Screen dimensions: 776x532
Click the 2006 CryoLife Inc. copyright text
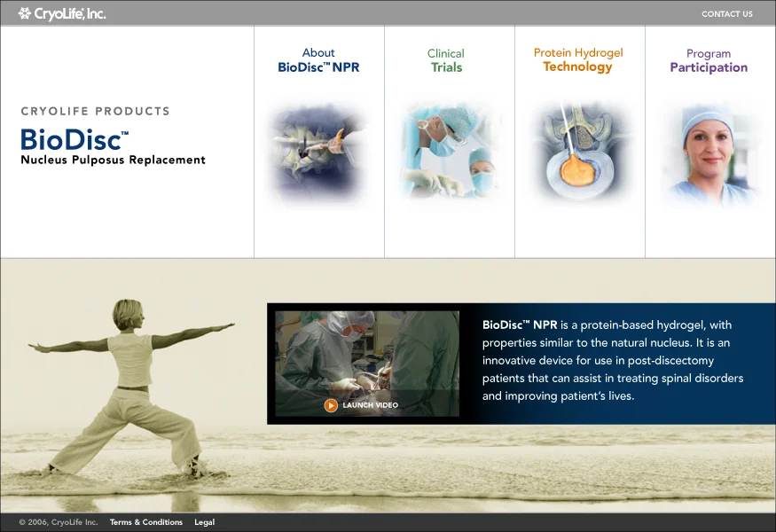pyautogui.click(x=59, y=522)
